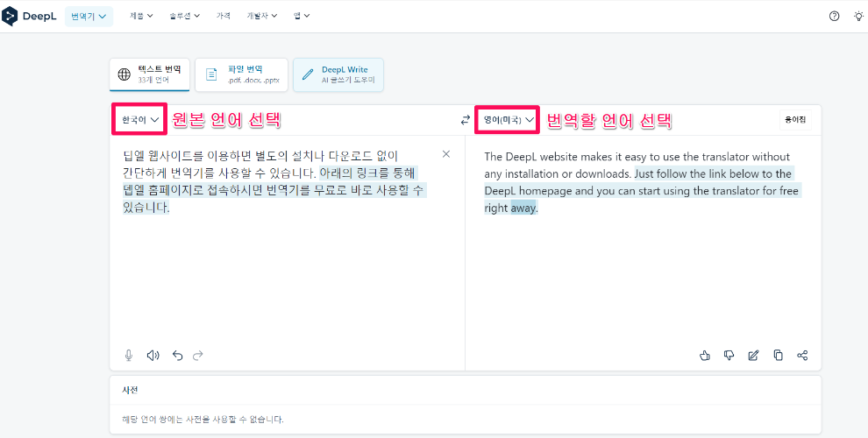This screenshot has height=438, width=868.
Task: Give the translation a thumbs up
Action: pyautogui.click(x=705, y=355)
